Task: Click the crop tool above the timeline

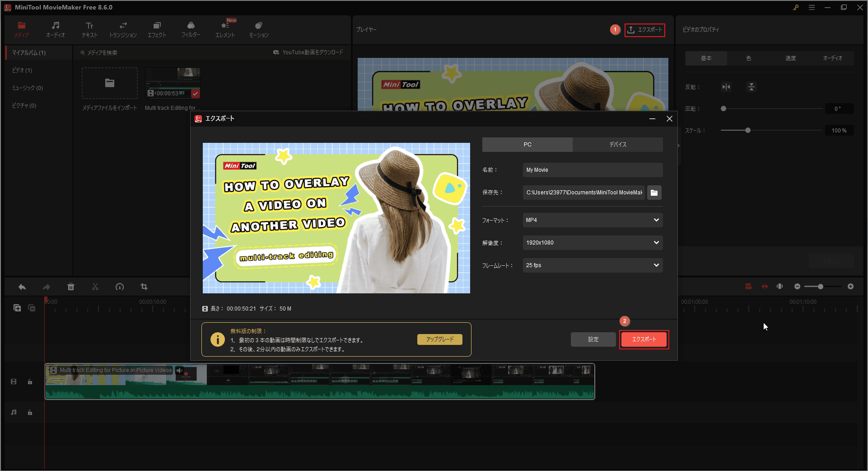Action: pyautogui.click(x=144, y=287)
